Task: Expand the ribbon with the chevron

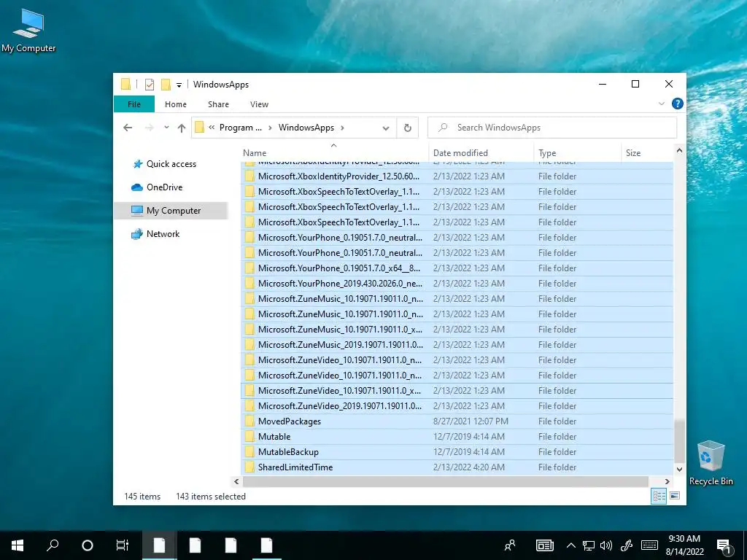Action: (661, 104)
